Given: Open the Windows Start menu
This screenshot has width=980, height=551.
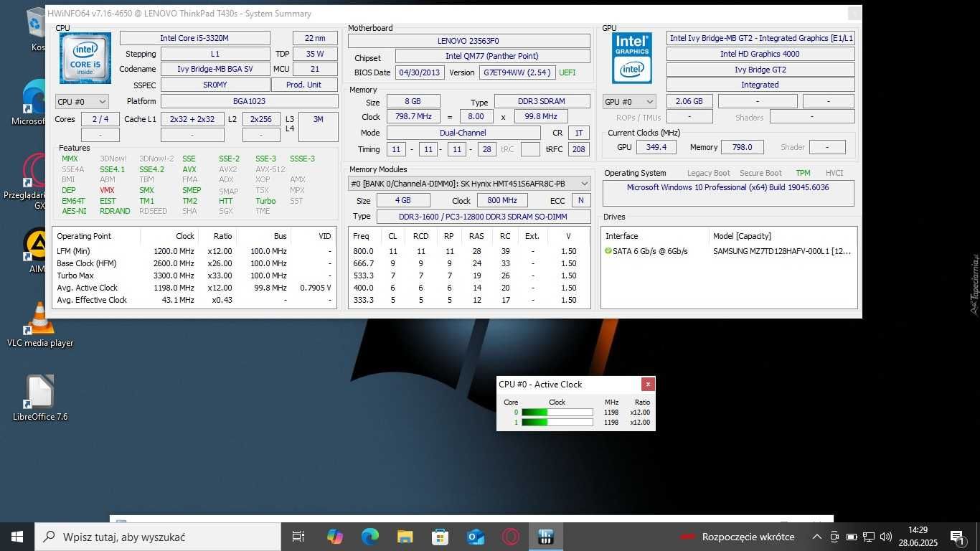Looking at the screenshot, I should pyautogui.click(x=17, y=537).
